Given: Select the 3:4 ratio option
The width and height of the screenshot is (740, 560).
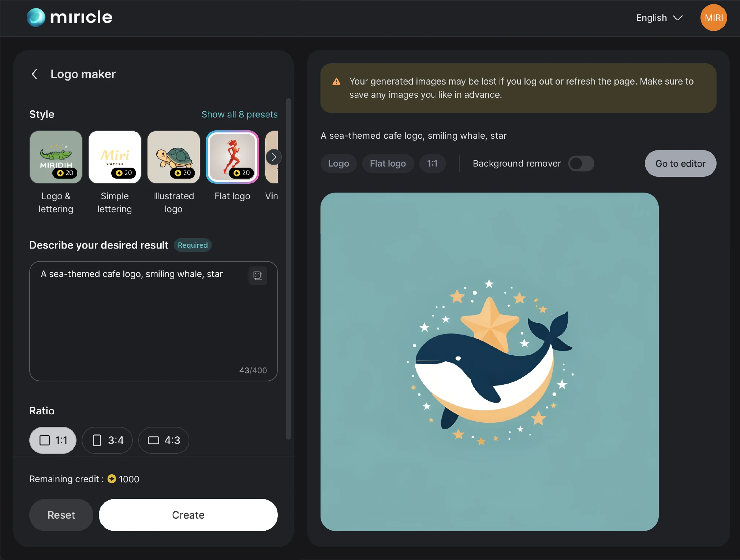Looking at the screenshot, I should point(107,440).
